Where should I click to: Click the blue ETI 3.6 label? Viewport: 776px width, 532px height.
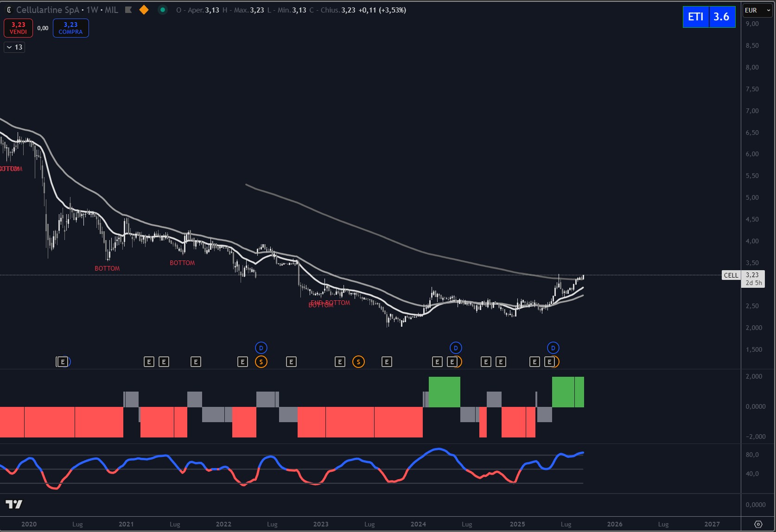tap(709, 17)
